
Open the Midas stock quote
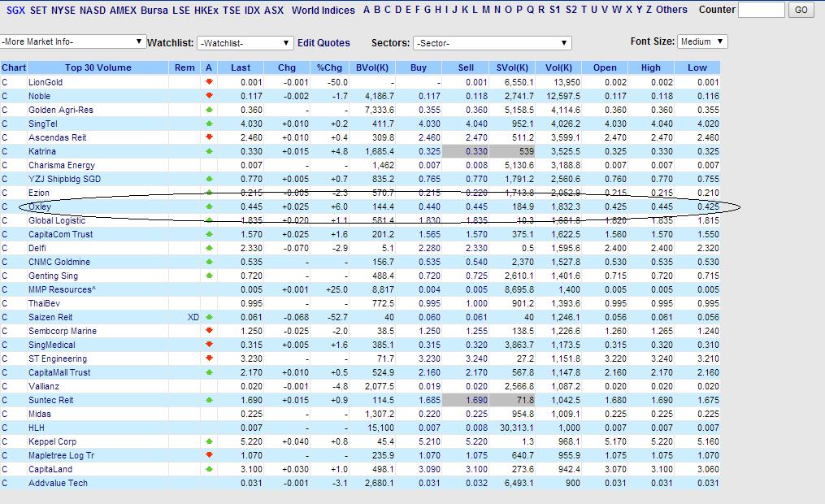click(40, 414)
